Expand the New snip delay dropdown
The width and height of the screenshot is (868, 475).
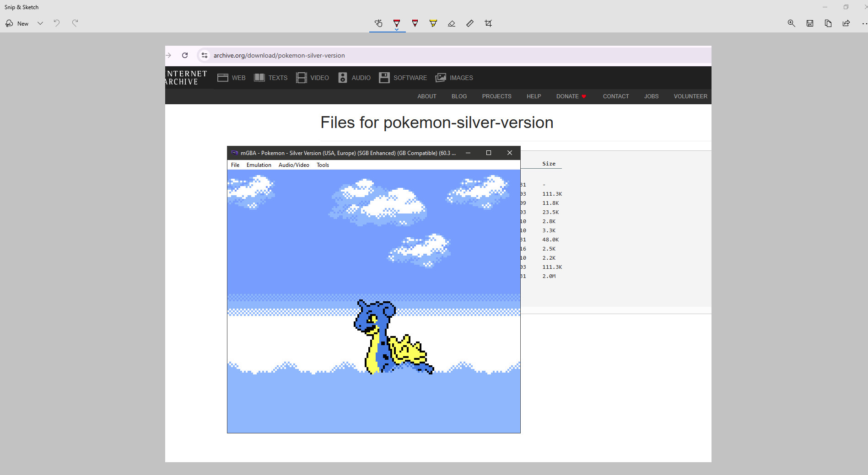pyautogui.click(x=40, y=23)
